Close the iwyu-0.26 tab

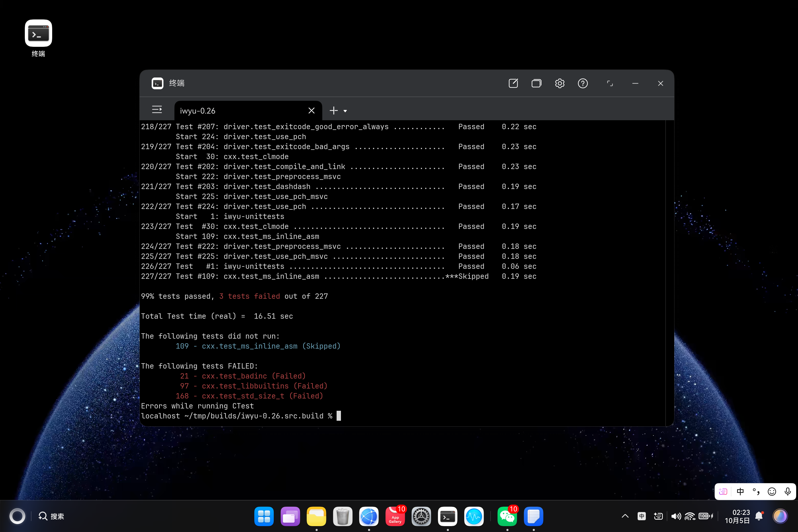pyautogui.click(x=312, y=110)
